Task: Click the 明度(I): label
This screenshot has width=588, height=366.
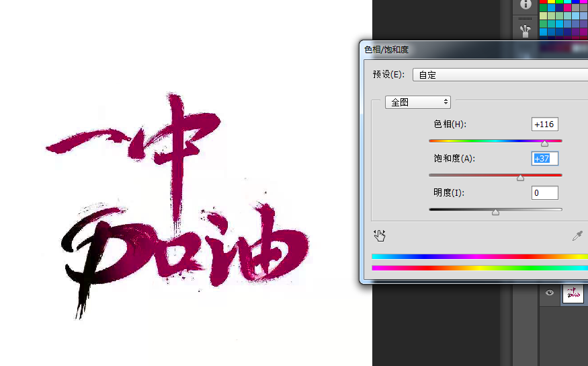Action: pyautogui.click(x=448, y=192)
